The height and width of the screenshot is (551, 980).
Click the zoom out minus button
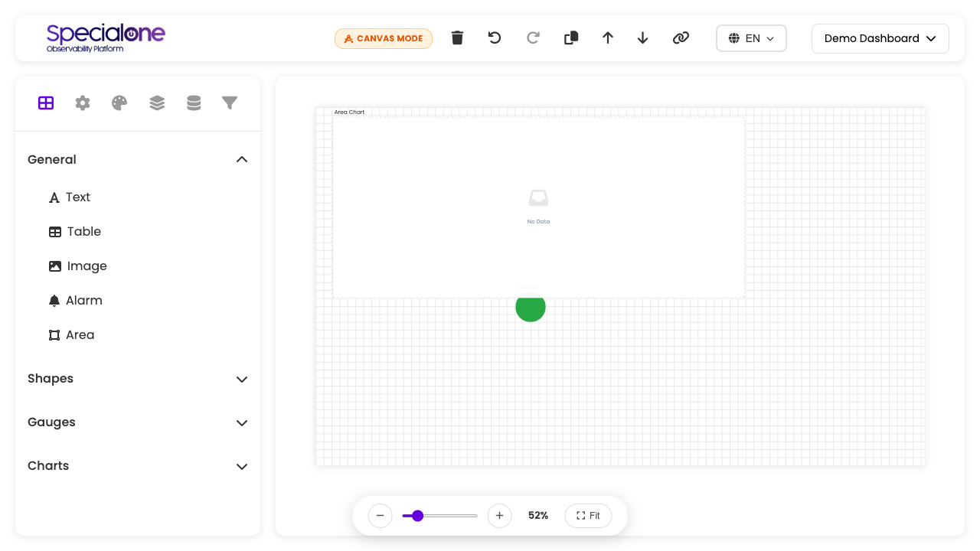(381, 516)
